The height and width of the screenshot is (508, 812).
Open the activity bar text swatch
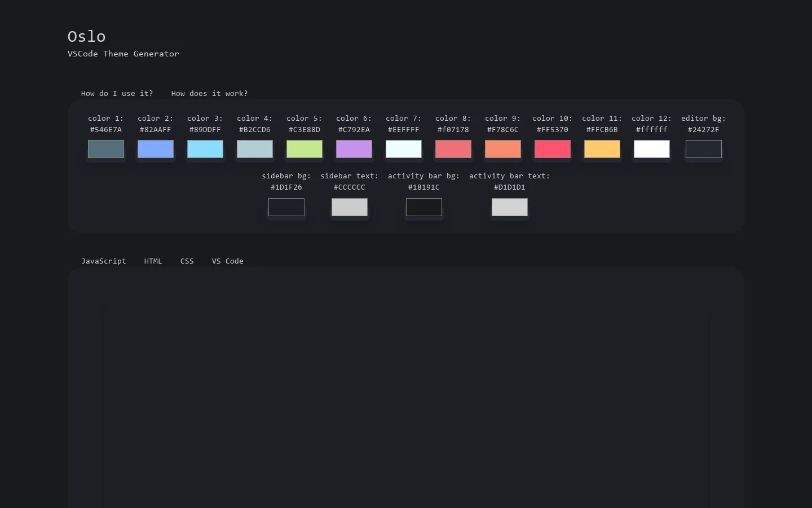[x=510, y=207]
